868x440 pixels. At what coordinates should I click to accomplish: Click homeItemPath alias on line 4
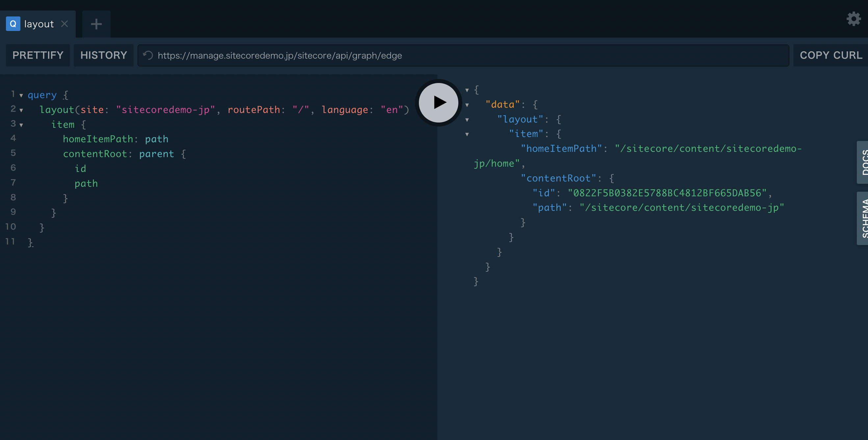pos(98,139)
